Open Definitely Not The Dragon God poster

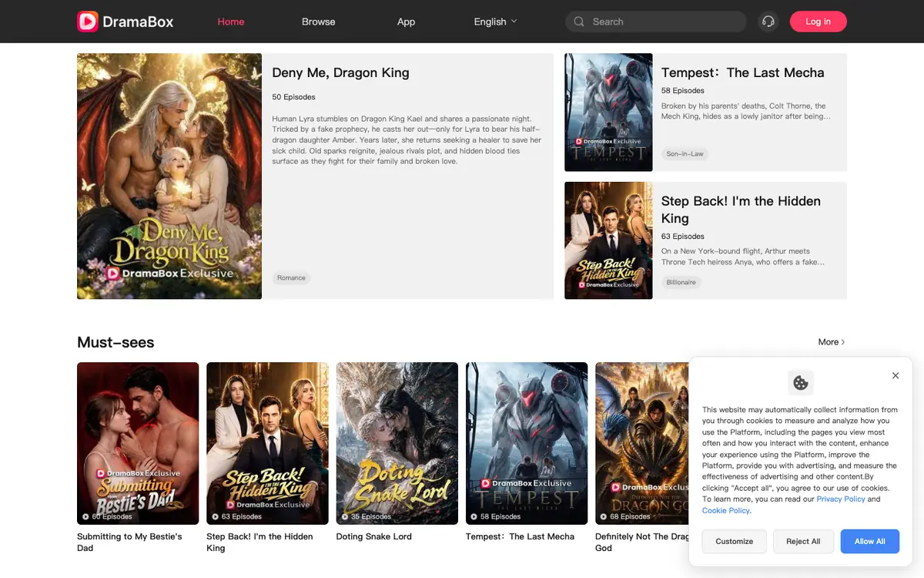pos(642,443)
